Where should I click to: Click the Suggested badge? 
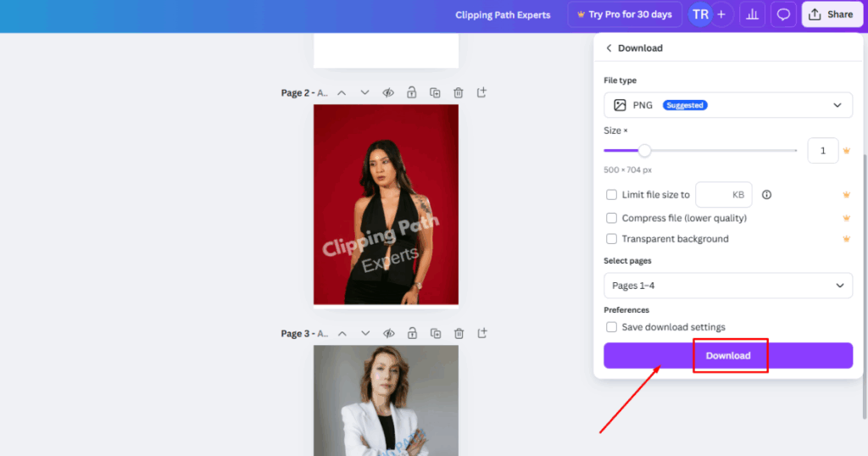(x=685, y=105)
